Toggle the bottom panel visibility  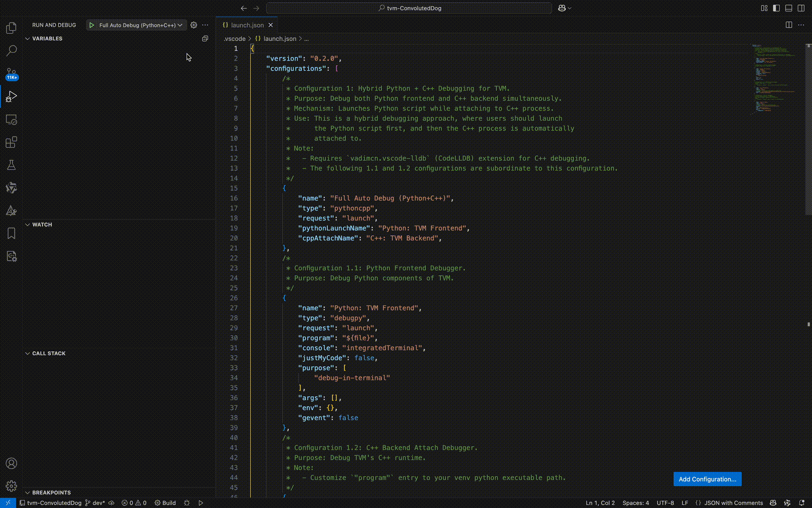pyautogui.click(x=789, y=8)
